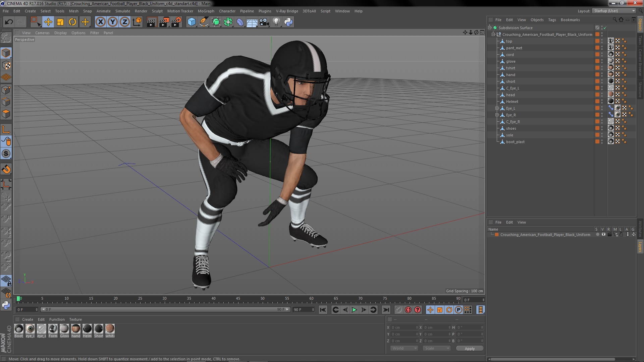Add a camera object
The height and width of the screenshot is (362, 644).
click(264, 22)
